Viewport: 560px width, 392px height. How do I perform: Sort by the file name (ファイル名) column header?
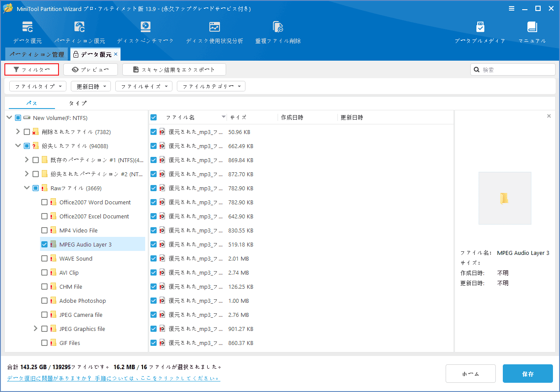[x=180, y=117]
